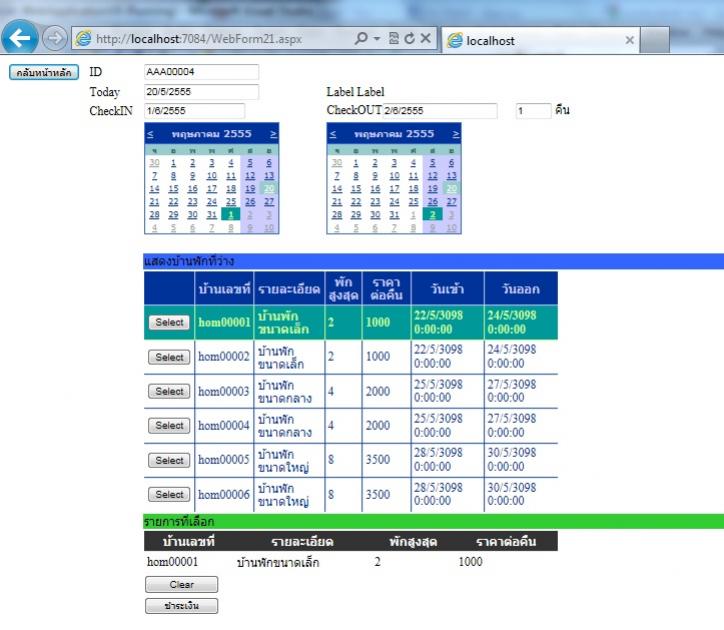The height and width of the screenshot is (630, 724).
Task: Select day 10 in the CheckOUT calendar
Action: 394,176
